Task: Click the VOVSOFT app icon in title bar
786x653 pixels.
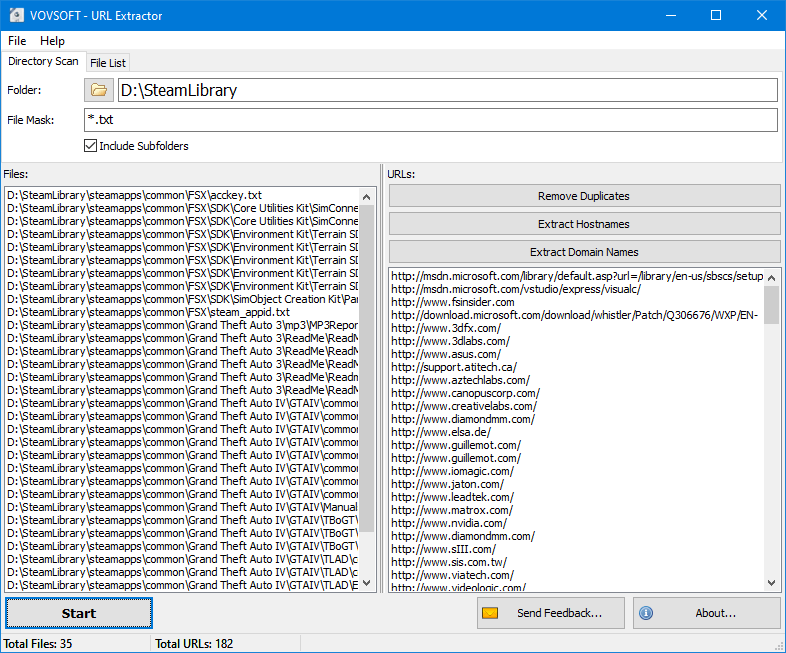Action: pos(17,16)
